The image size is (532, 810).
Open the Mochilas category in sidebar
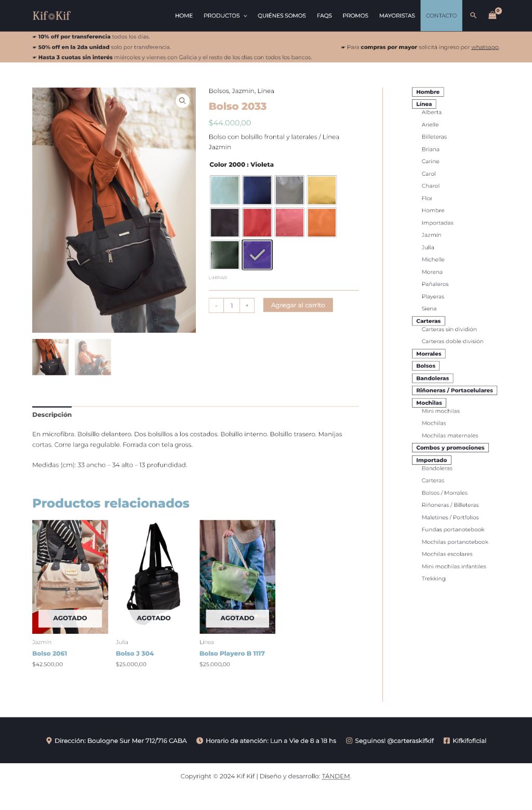tap(429, 403)
